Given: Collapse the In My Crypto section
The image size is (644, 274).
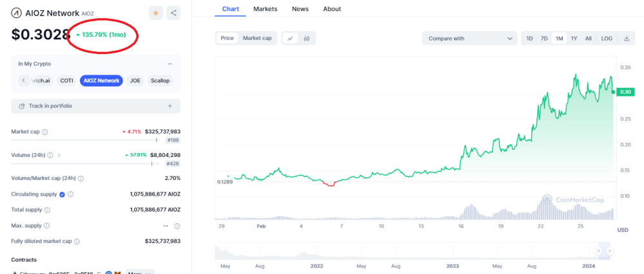Looking at the screenshot, I should coord(170,64).
